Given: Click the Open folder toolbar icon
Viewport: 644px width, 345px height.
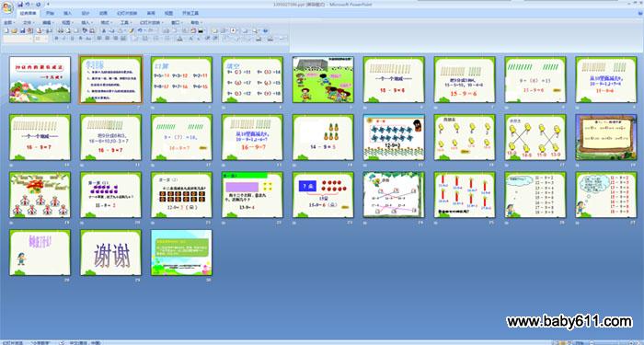Looking at the screenshot, I should [x=15, y=30].
